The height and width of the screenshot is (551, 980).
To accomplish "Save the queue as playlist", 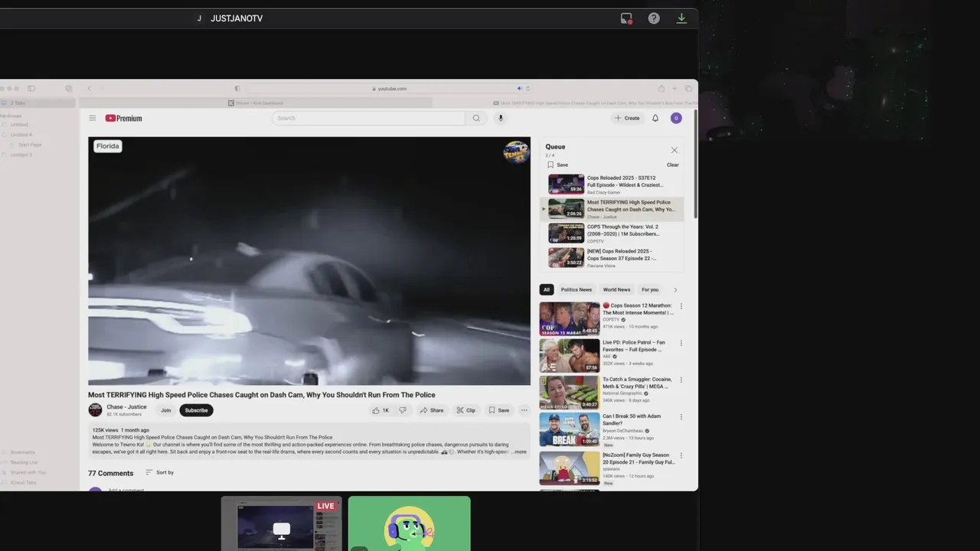I will (557, 165).
